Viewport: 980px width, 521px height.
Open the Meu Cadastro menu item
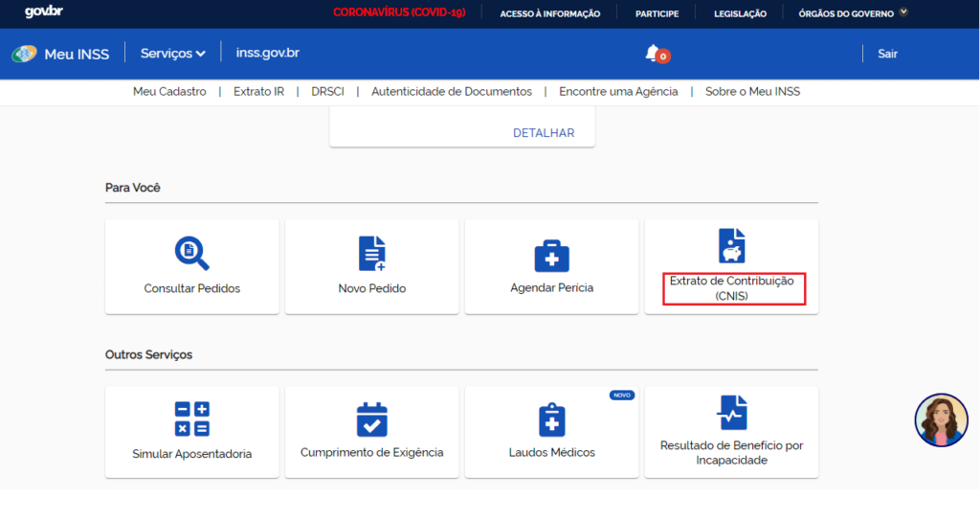click(169, 92)
